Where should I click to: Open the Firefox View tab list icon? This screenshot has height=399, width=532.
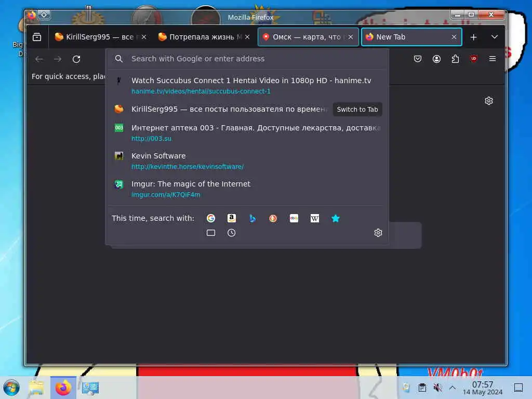click(37, 37)
